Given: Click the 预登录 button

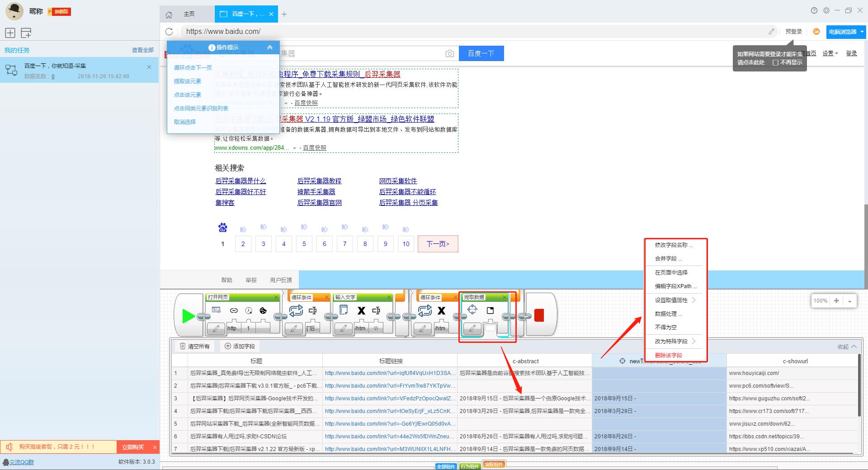Looking at the screenshot, I should pyautogui.click(x=794, y=32).
